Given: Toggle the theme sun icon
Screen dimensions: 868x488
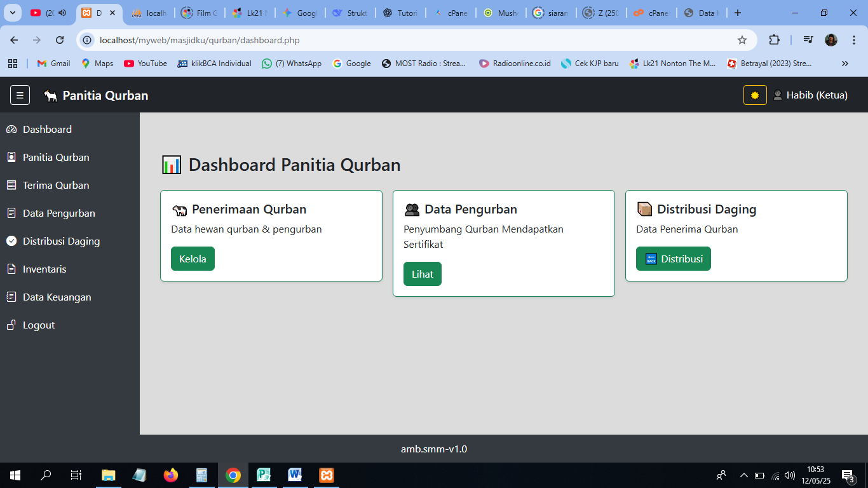Looking at the screenshot, I should pyautogui.click(x=754, y=95).
